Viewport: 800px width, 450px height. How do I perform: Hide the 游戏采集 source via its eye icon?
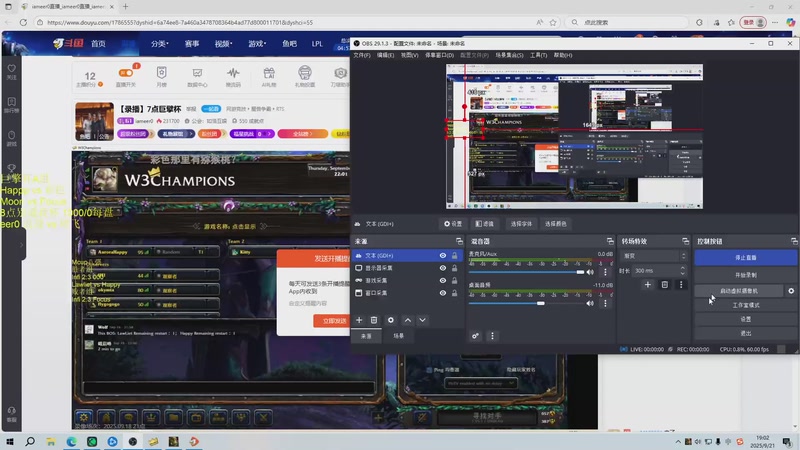(x=442, y=281)
